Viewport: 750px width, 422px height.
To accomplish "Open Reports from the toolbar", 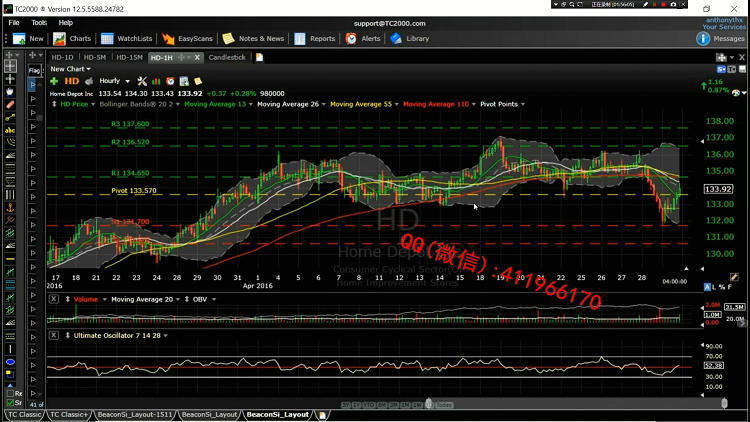I will click(314, 39).
